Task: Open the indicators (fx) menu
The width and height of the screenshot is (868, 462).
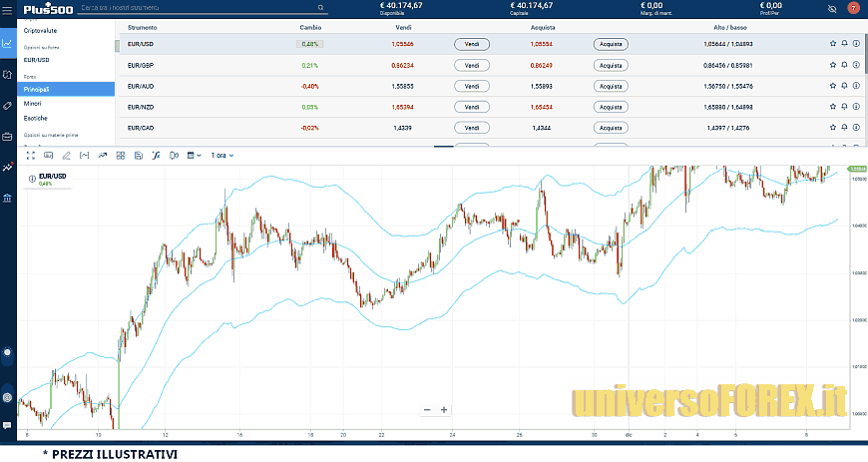Action: [x=155, y=156]
